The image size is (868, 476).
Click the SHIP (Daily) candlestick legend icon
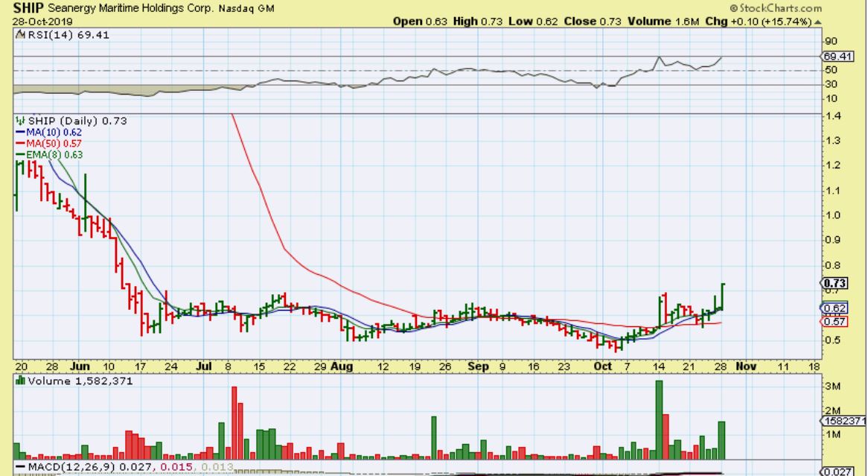click(21, 120)
